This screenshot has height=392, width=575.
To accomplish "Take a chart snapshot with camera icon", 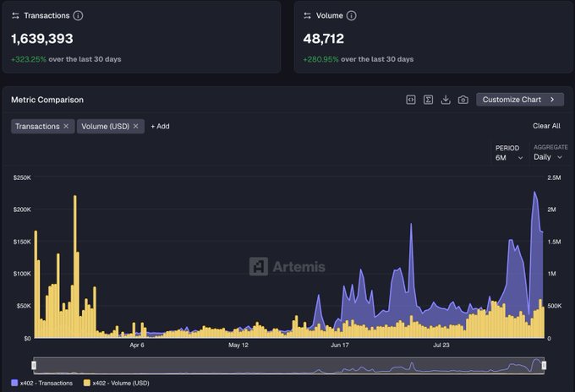I will tap(463, 100).
